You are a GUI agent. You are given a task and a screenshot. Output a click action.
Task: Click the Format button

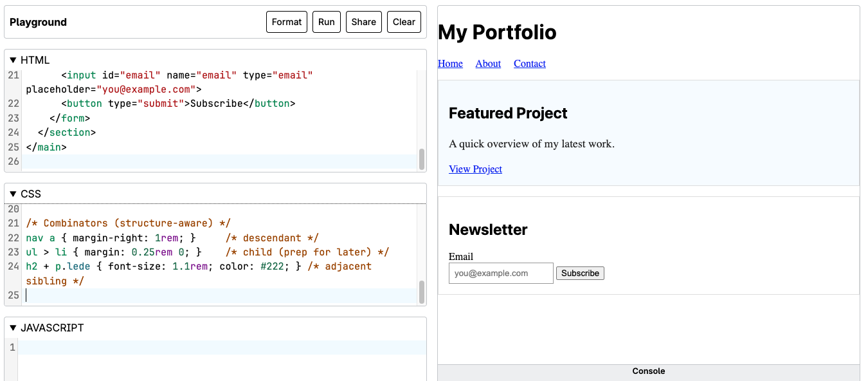point(287,22)
